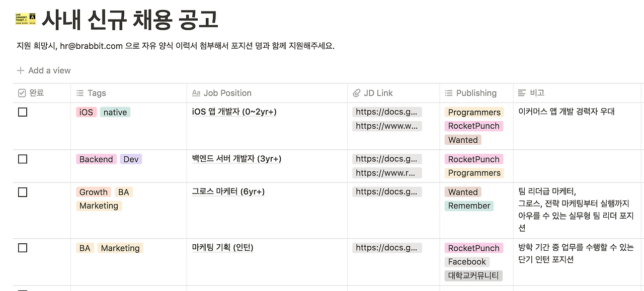Click the pink RocketPunch tag under Publishing
The image size is (644, 291).
(473, 126)
